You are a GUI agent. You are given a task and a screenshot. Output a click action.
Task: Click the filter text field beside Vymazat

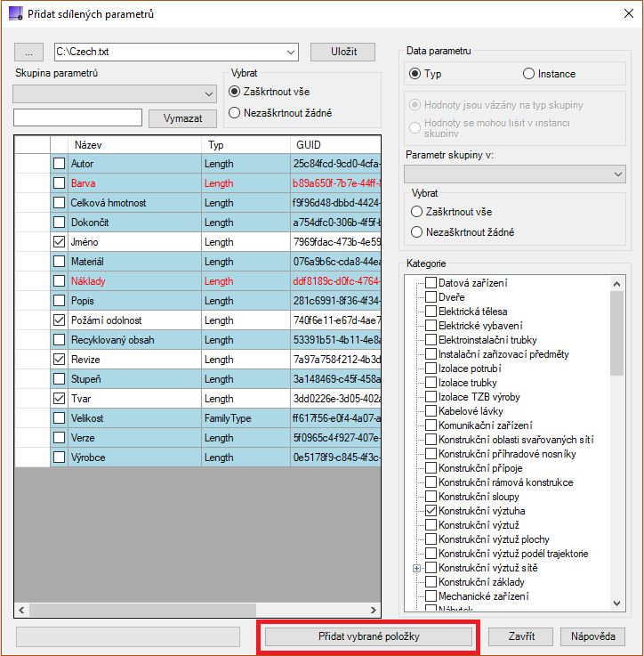point(77,117)
